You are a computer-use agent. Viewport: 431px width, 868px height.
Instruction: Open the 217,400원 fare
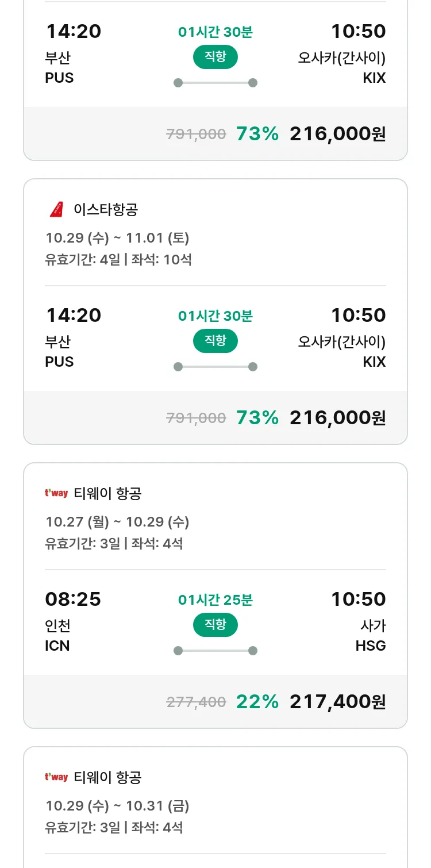(x=337, y=701)
